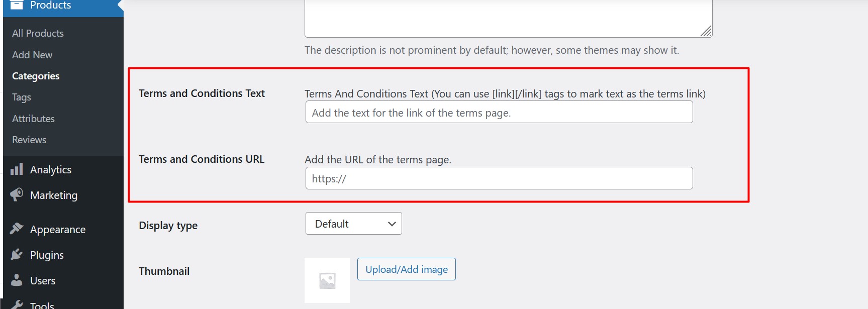Select the Plugins plugin icon

tap(17, 255)
